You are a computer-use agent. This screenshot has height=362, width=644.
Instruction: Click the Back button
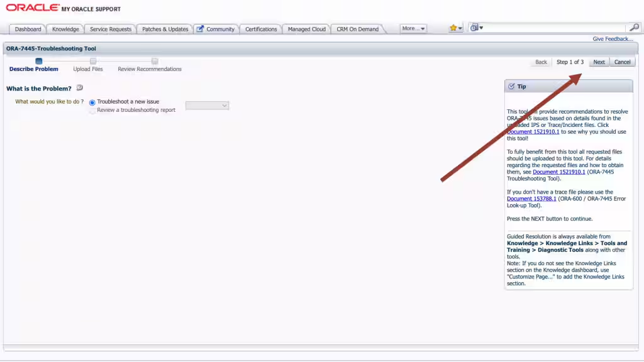tap(541, 62)
